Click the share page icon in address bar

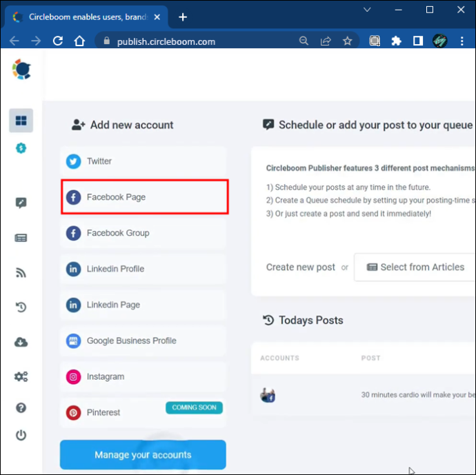(x=326, y=41)
